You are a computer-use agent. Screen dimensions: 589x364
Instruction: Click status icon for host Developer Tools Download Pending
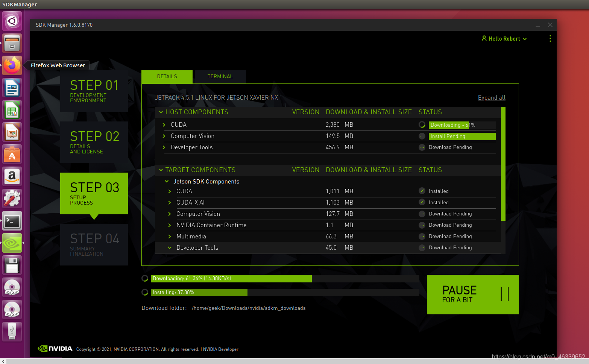tap(422, 147)
